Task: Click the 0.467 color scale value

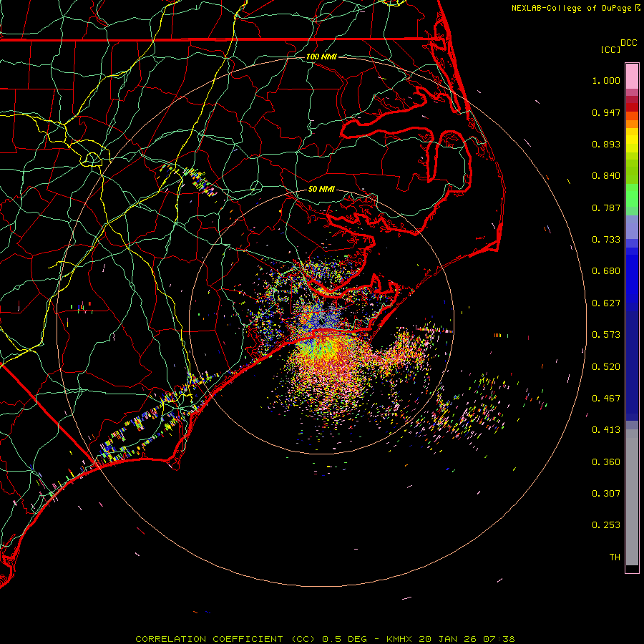Action: pos(606,399)
